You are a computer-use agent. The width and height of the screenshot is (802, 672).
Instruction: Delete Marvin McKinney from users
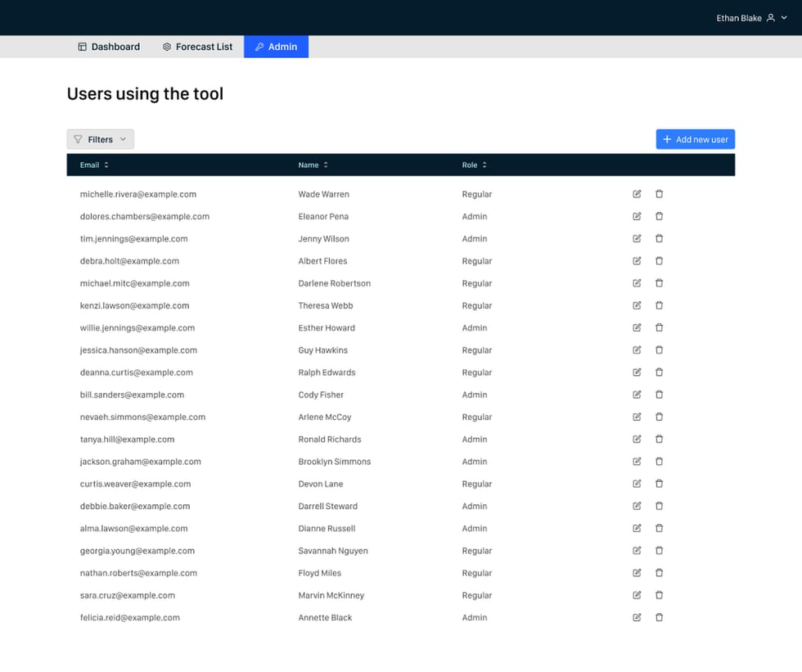point(660,595)
